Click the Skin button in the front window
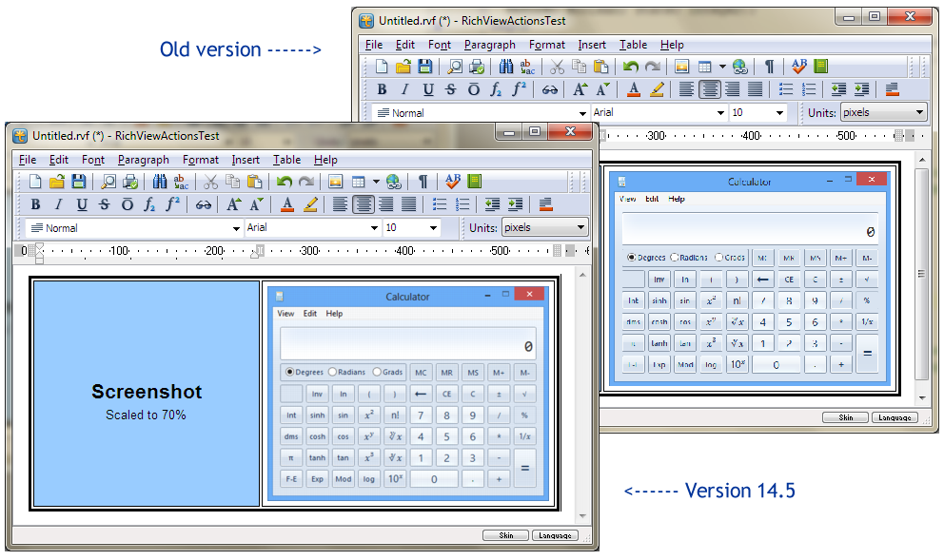This screenshot has height=560, width=944. click(x=506, y=535)
